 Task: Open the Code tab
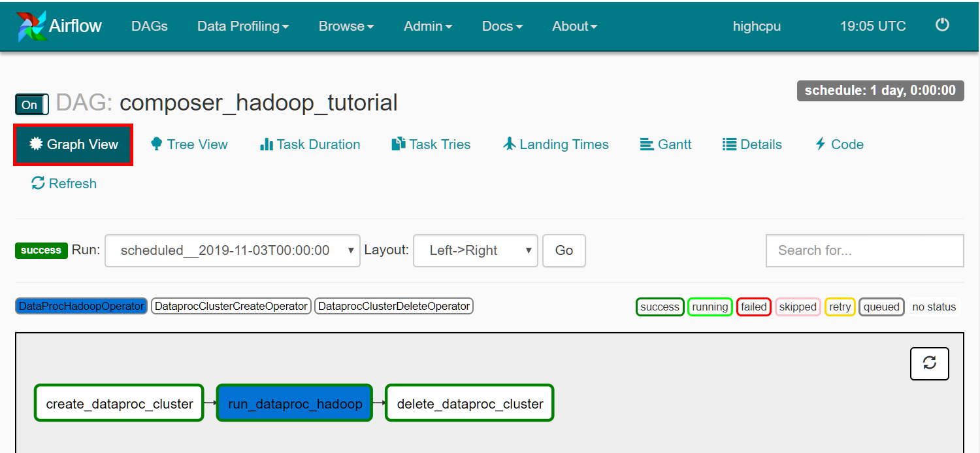840,144
